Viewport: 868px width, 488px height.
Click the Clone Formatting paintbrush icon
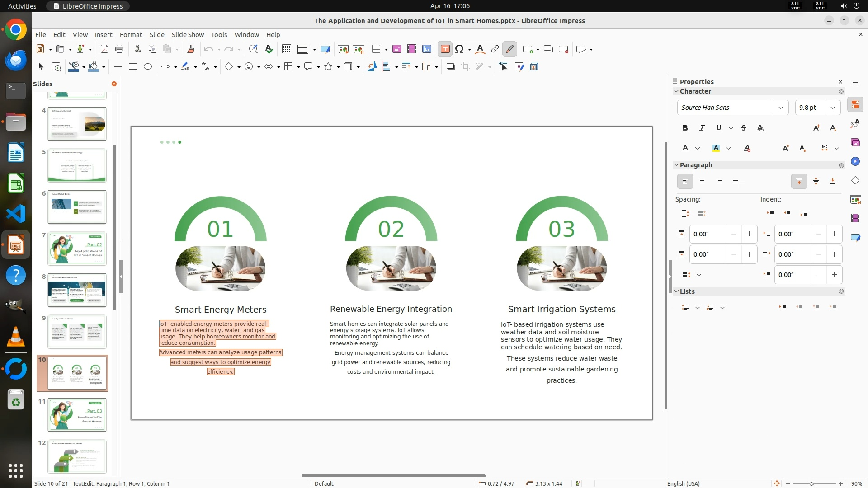[190, 49]
